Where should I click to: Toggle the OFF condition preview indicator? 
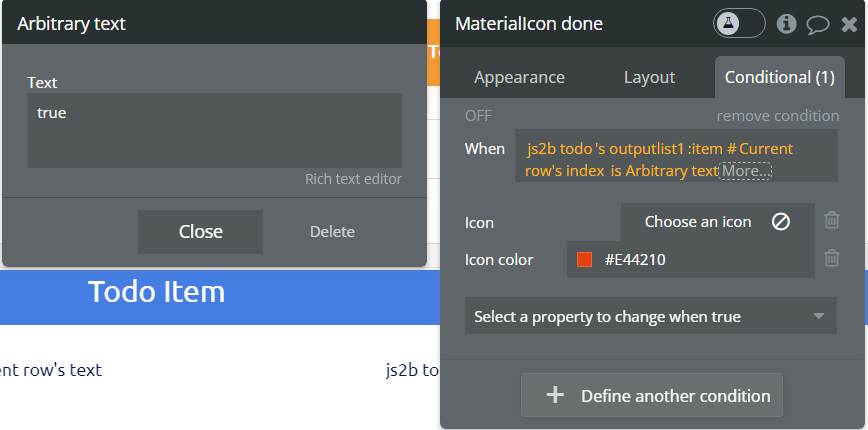(x=478, y=116)
